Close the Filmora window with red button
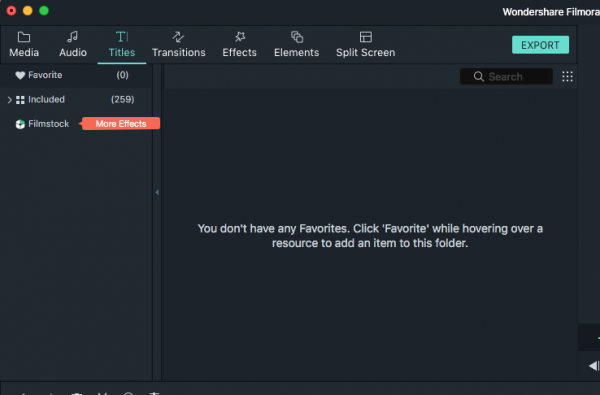Image resolution: width=600 pixels, height=395 pixels. tap(11, 11)
